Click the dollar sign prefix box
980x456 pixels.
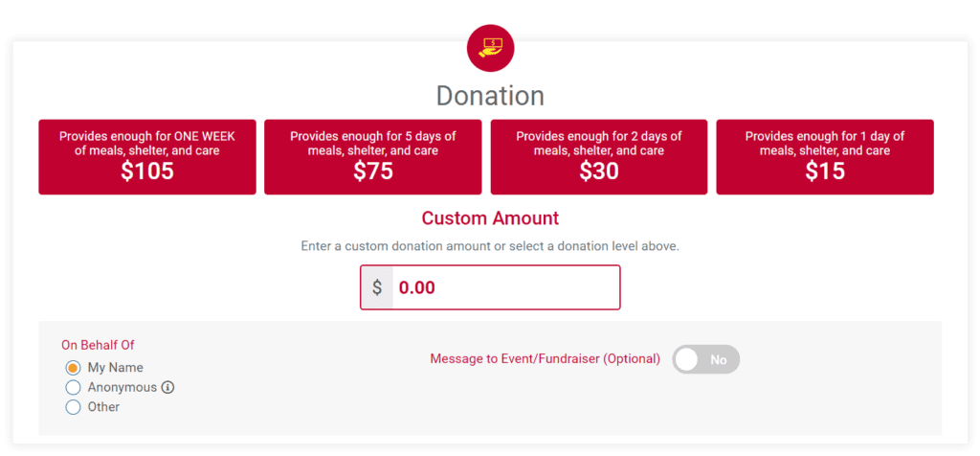377,287
